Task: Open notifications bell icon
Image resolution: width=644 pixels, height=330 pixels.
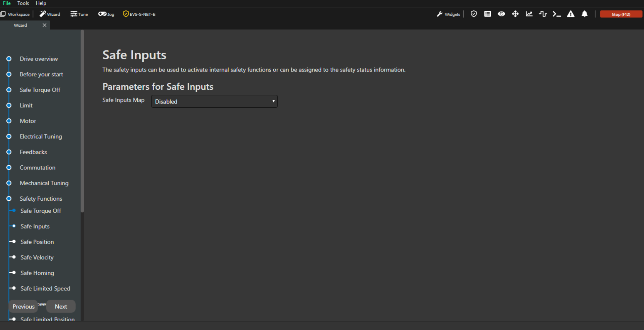Action: 585,14
